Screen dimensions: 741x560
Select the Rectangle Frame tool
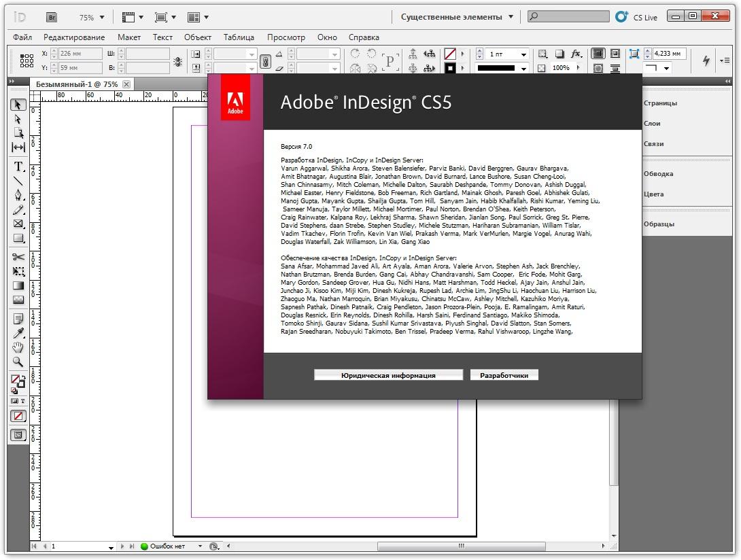[x=18, y=224]
